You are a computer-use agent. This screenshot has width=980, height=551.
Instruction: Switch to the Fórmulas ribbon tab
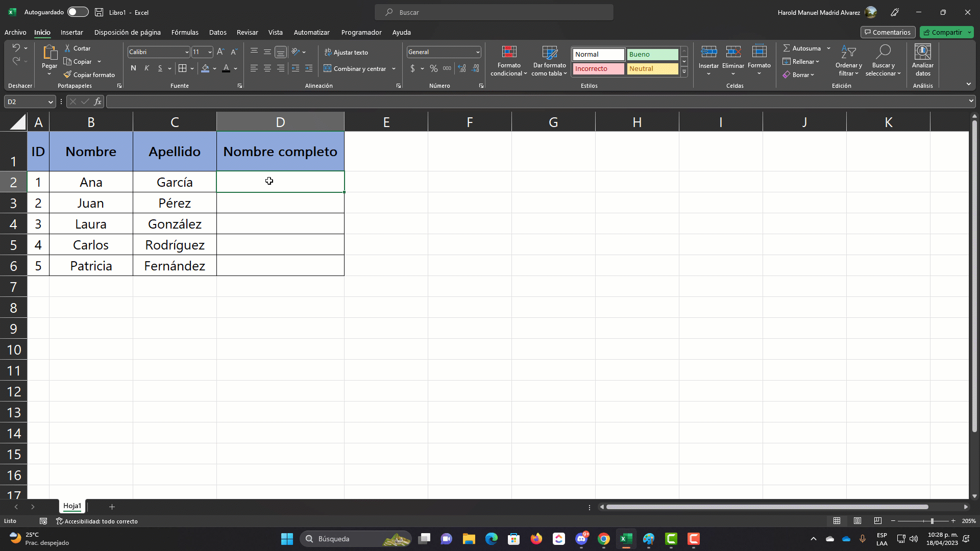click(185, 32)
